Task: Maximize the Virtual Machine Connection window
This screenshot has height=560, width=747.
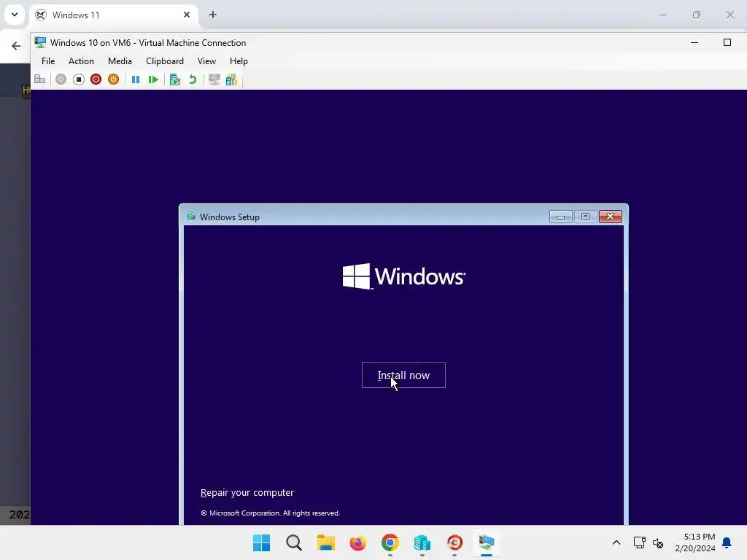Action: pos(727,42)
